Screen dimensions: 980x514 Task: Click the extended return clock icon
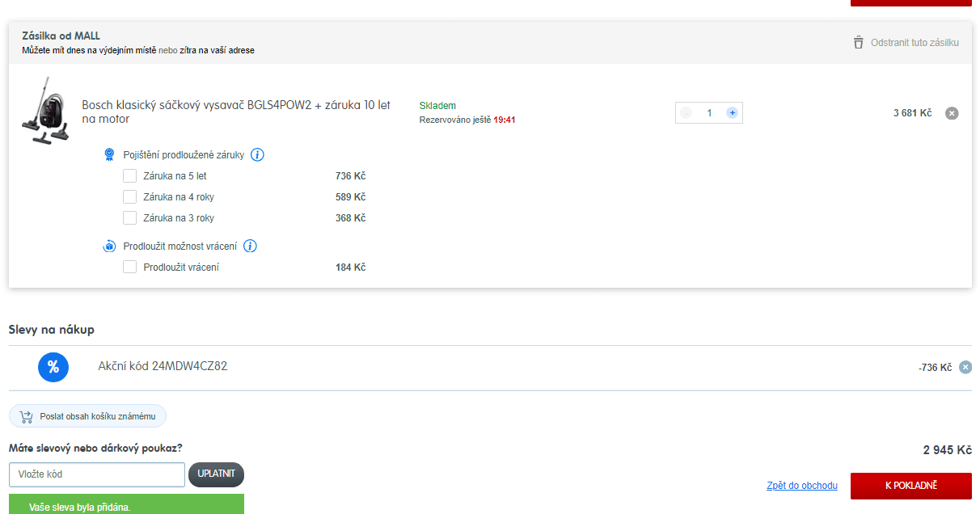pos(109,246)
